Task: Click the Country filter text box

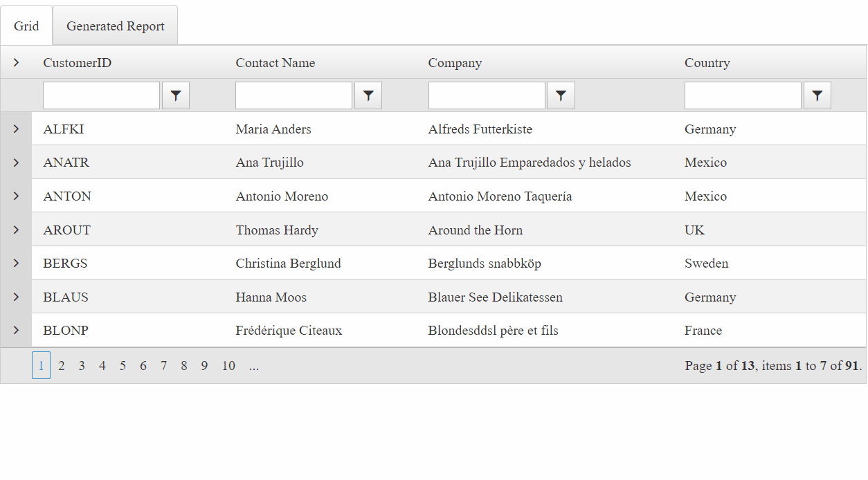Action: click(742, 95)
